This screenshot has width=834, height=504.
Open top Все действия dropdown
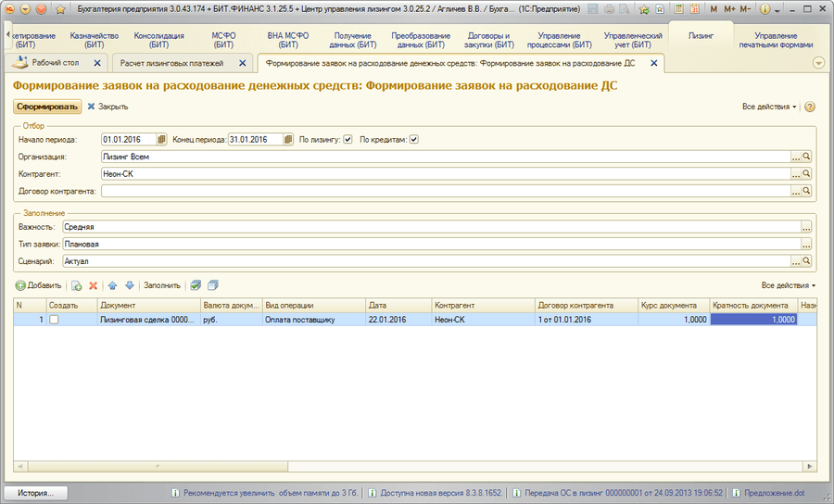pyautogui.click(x=769, y=107)
